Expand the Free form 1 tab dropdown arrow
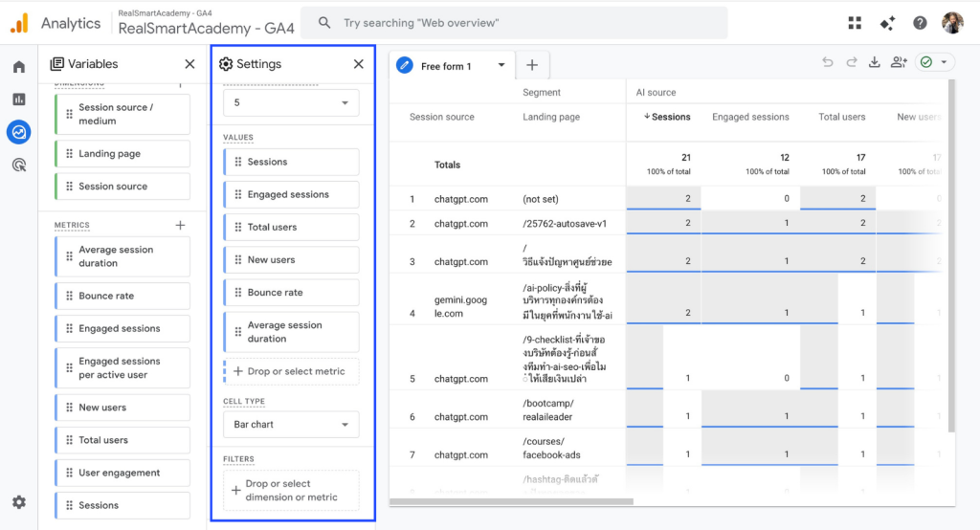 [501, 66]
